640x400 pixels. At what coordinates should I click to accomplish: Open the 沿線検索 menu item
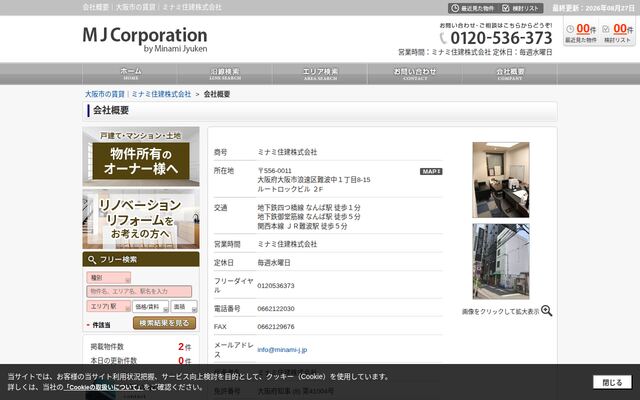coord(225,74)
